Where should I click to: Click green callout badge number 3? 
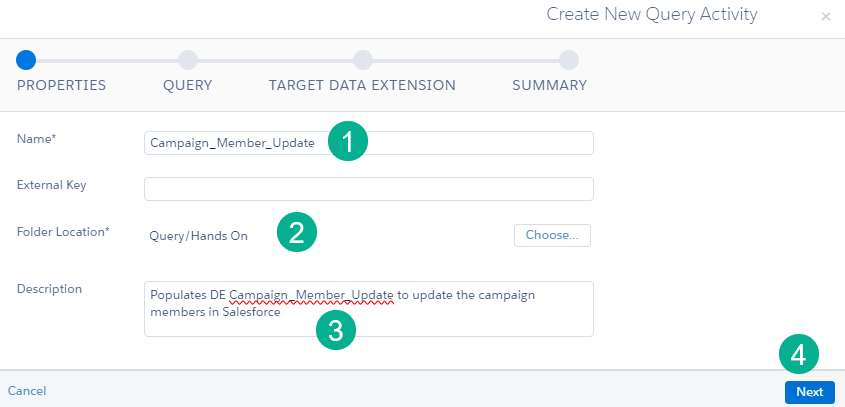[x=336, y=331]
